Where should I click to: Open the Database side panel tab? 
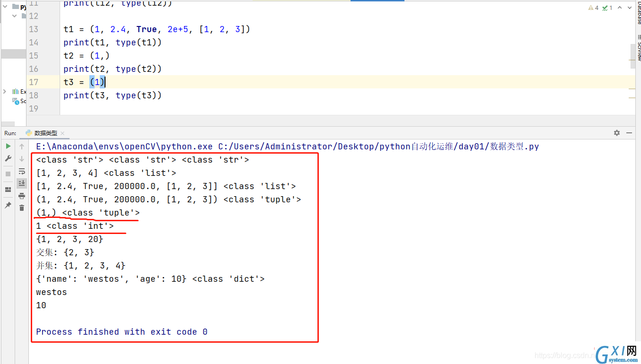click(x=638, y=12)
